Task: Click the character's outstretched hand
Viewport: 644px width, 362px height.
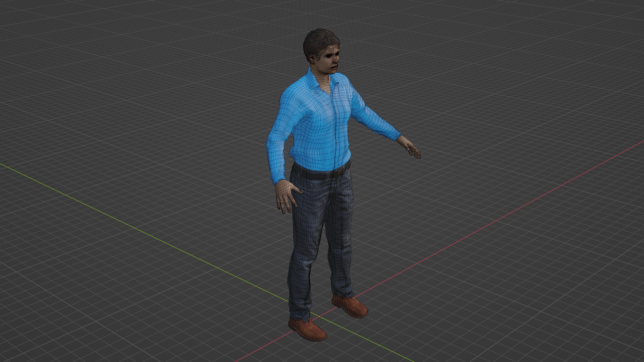Action: click(409, 147)
